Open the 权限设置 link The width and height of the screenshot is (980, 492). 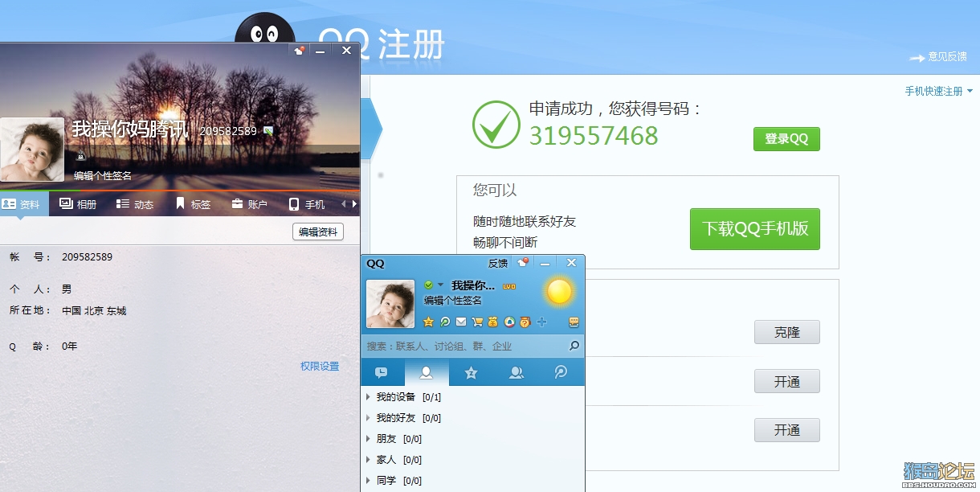(320, 366)
